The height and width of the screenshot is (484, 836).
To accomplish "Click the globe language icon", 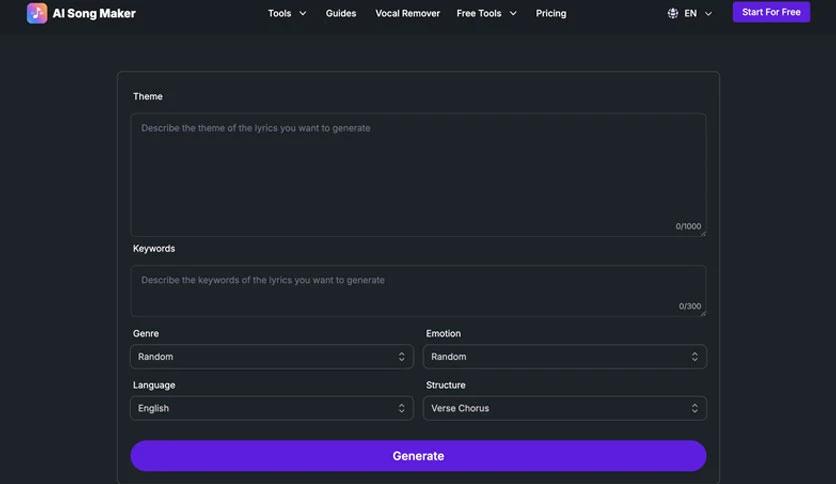I will pos(673,13).
